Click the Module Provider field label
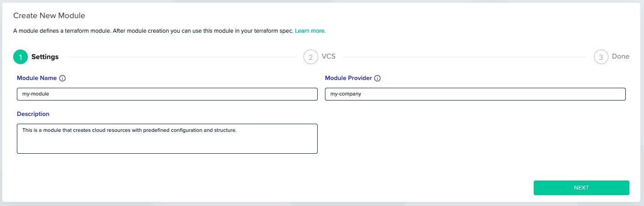 click(x=348, y=78)
